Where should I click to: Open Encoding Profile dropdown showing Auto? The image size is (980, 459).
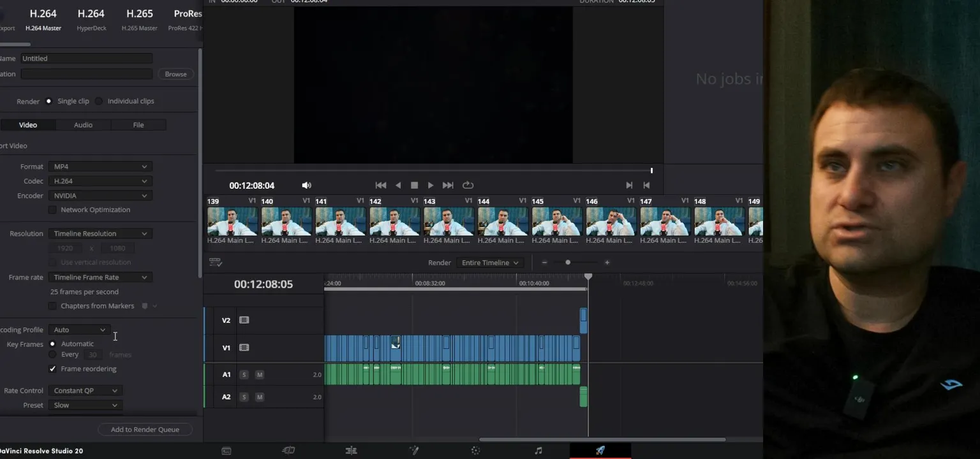(x=79, y=330)
